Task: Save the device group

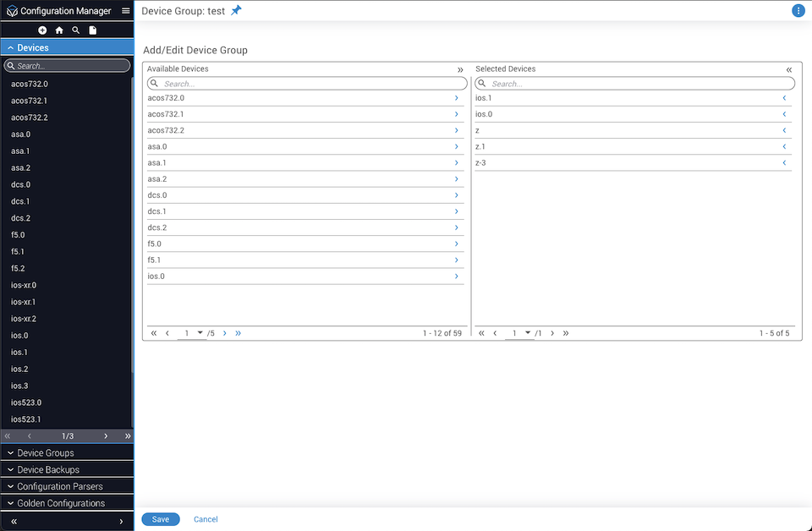Action: [161, 519]
